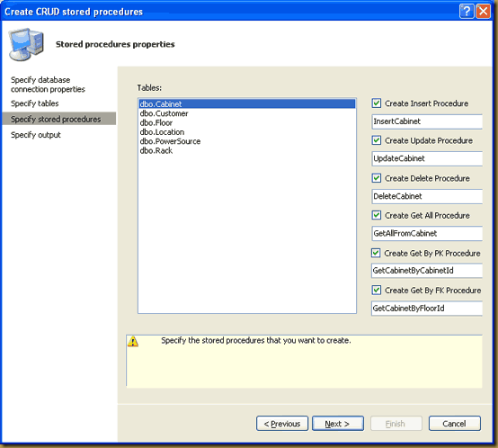Toggle Create Get By PK Procedure
Screen dimensions: 498x448
(376, 253)
